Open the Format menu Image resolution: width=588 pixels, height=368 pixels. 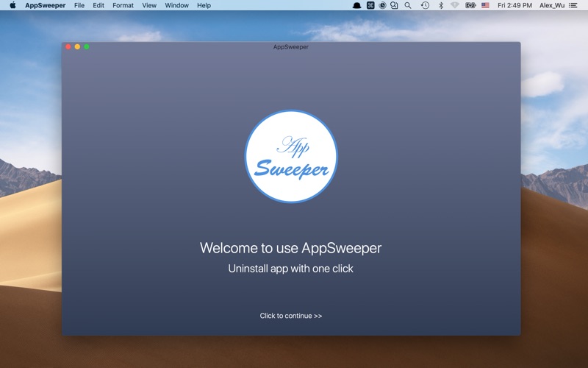123,5
